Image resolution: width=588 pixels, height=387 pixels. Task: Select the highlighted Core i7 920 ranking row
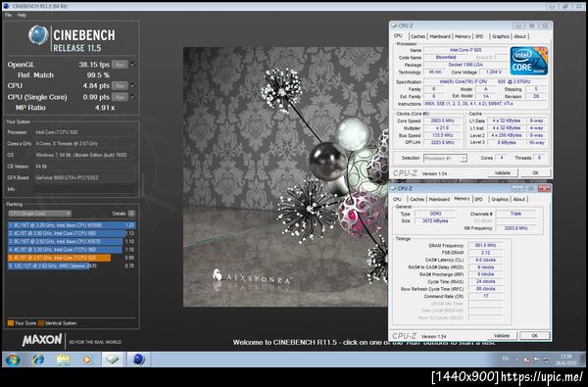(72, 258)
